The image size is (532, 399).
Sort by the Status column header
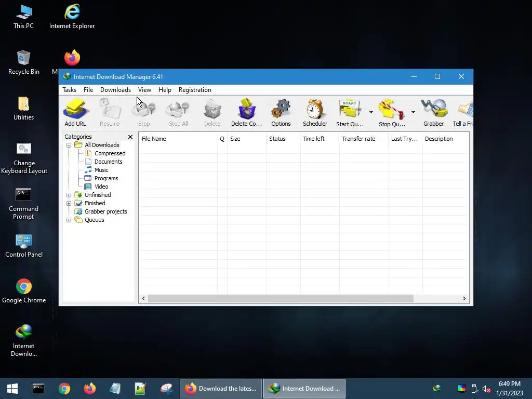click(x=283, y=139)
